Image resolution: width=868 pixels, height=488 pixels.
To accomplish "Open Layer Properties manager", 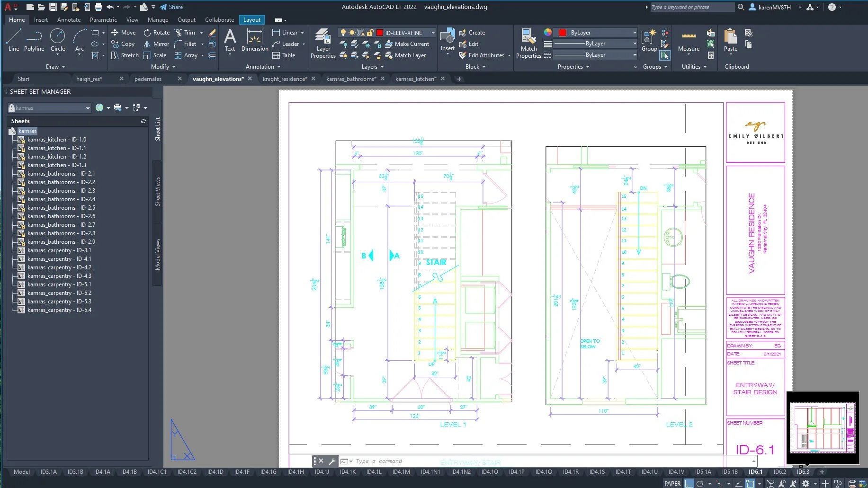I will (322, 43).
